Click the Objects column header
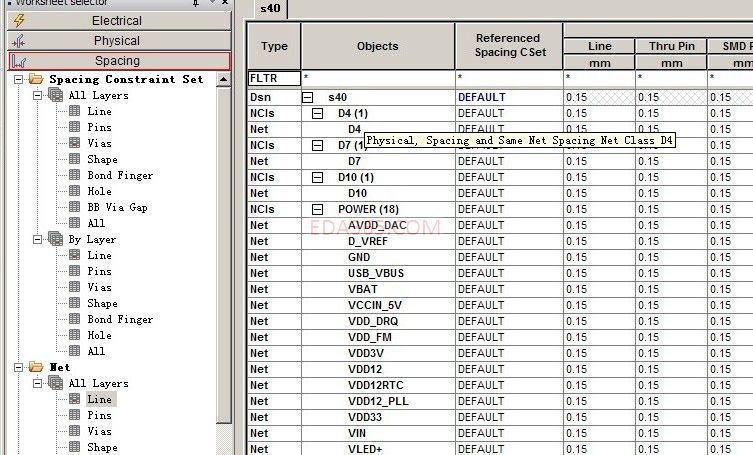This screenshot has height=455, width=753. 378,46
